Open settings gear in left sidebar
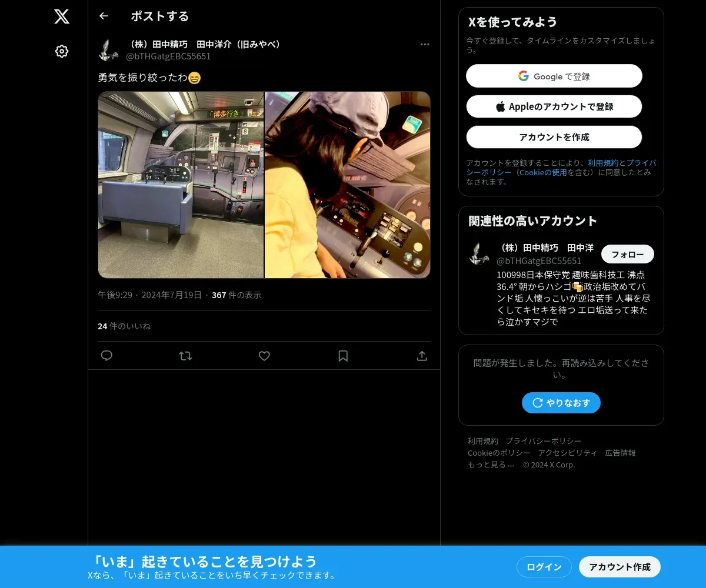 pyautogui.click(x=62, y=51)
